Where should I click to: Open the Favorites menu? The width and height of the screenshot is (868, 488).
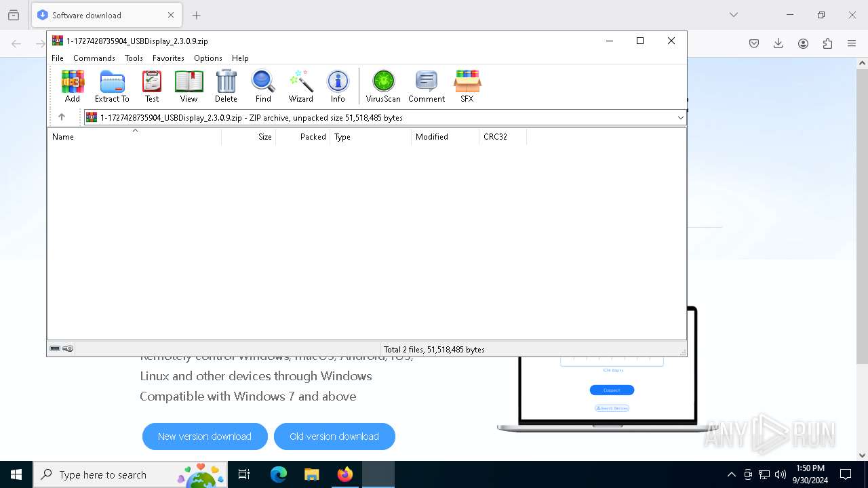[x=168, y=58]
